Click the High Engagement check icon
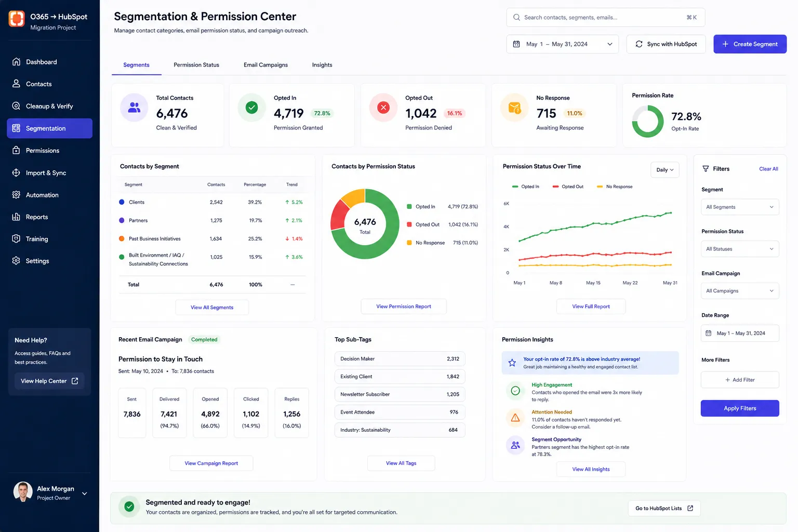 tap(515, 391)
